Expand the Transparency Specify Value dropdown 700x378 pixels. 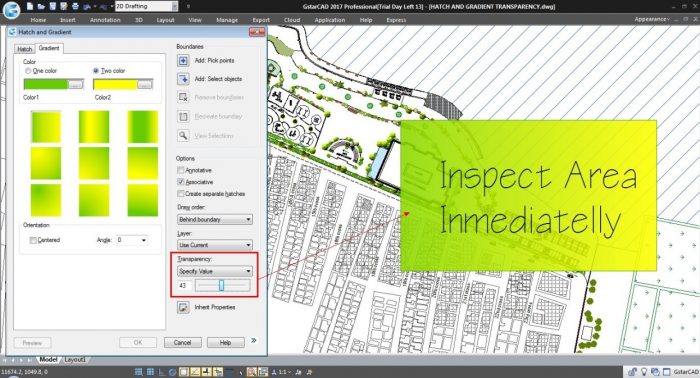pos(215,271)
